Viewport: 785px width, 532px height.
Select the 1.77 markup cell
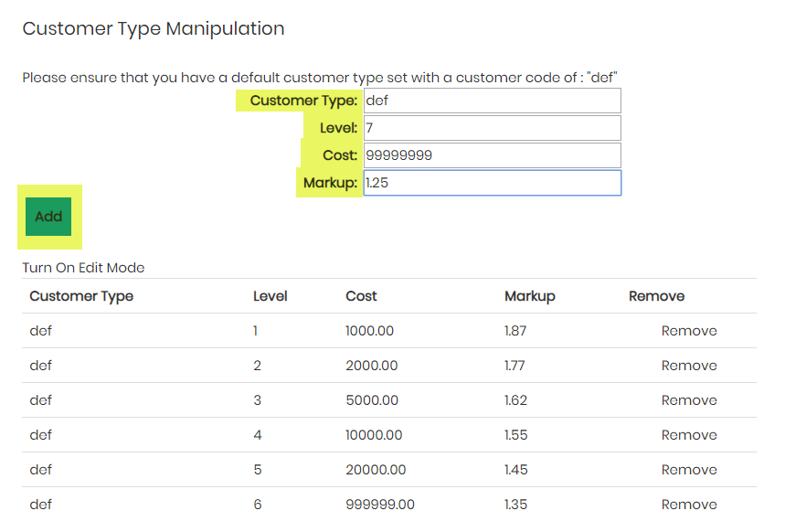tap(514, 366)
